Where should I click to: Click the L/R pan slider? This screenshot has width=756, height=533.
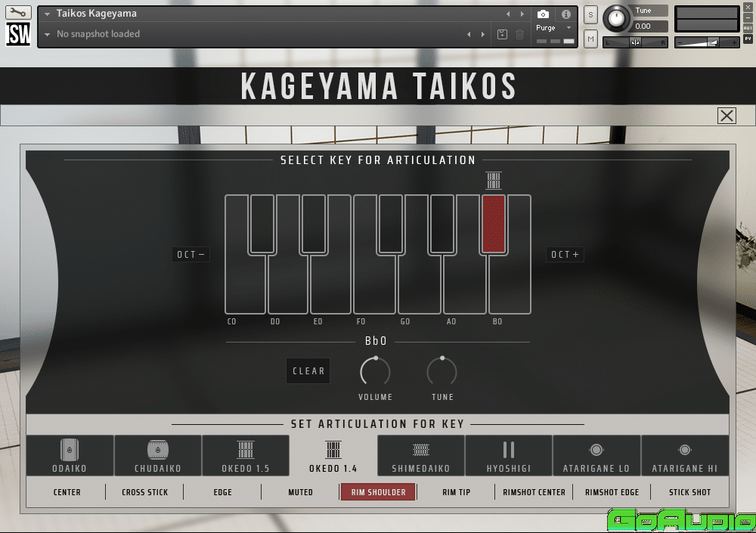click(x=636, y=42)
